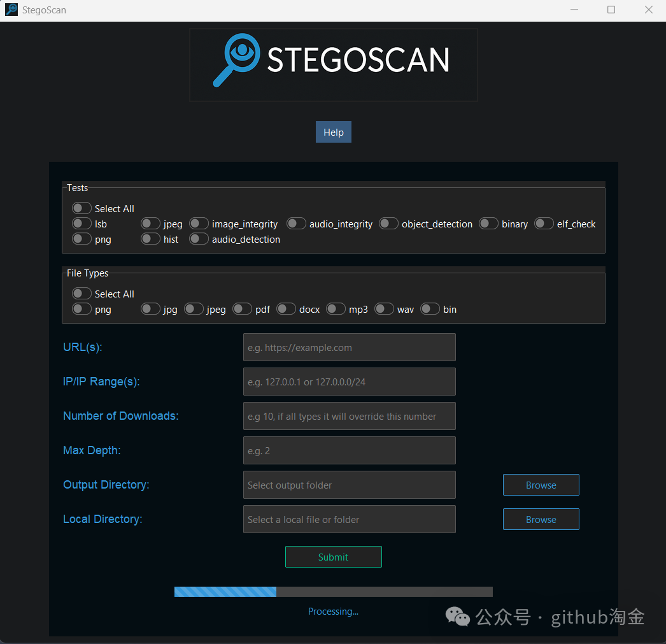This screenshot has height=644, width=666.
Task: Enable Select All under Tests
Action: pyautogui.click(x=81, y=208)
